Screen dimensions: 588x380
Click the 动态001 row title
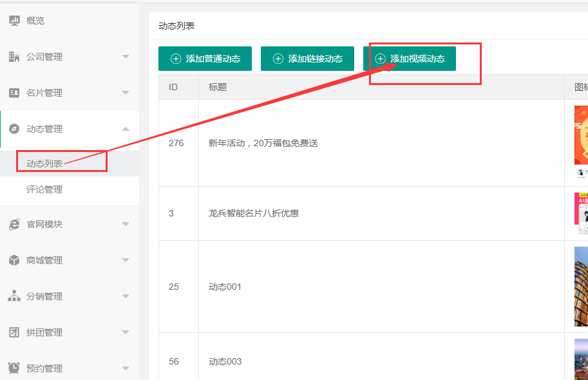(x=225, y=287)
